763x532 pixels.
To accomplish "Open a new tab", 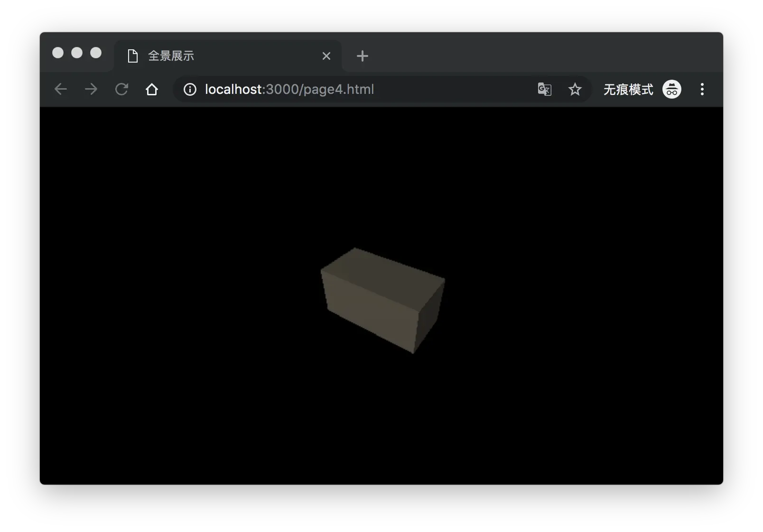I will (363, 56).
